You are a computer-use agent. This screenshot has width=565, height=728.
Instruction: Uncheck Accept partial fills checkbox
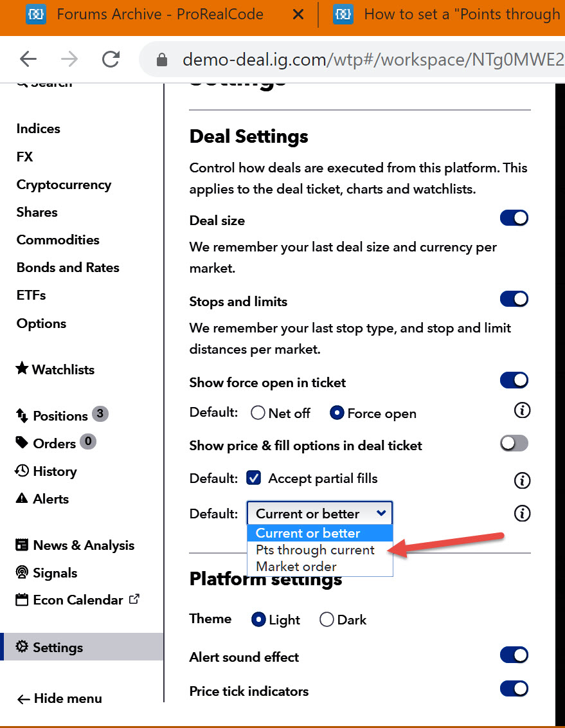click(x=255, y=478)
